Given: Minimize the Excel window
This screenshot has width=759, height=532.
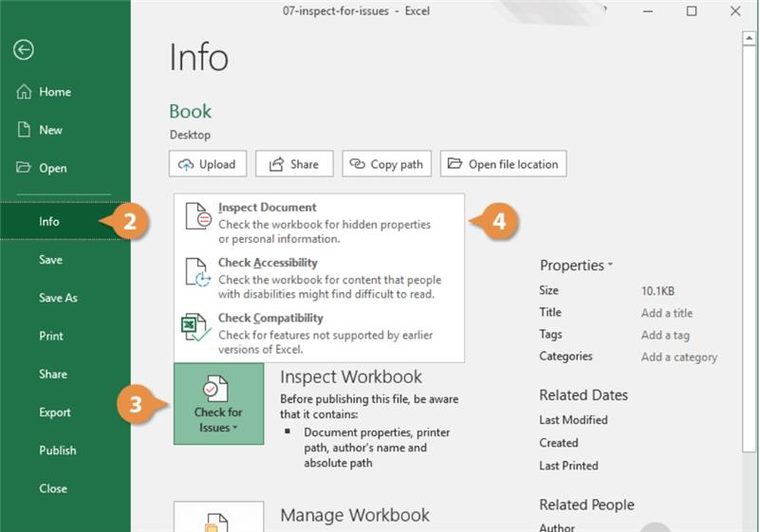Looking at the screenshot, I should coord(648,11).
